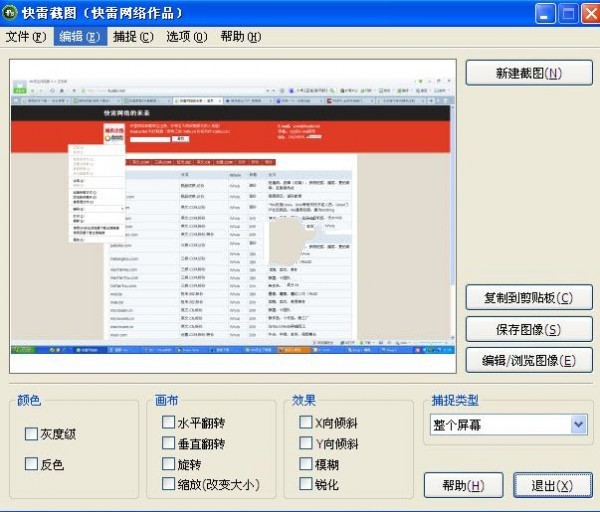Click the 帮助(H) button at the bottom
The width and height of the screenshot is (600, 512).
click(x=463, y=485)
